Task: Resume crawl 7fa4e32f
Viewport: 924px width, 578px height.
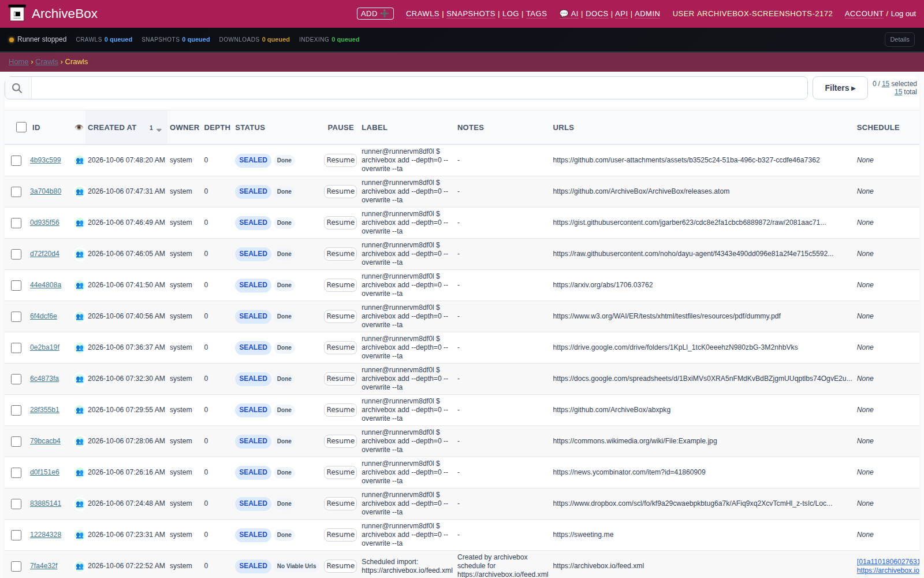Action: coord(341,566)
